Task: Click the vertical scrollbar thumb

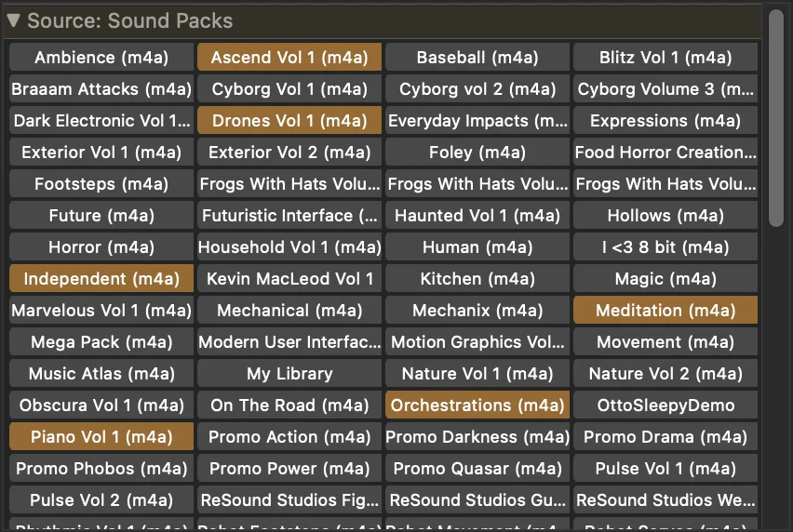Action: 775,118
